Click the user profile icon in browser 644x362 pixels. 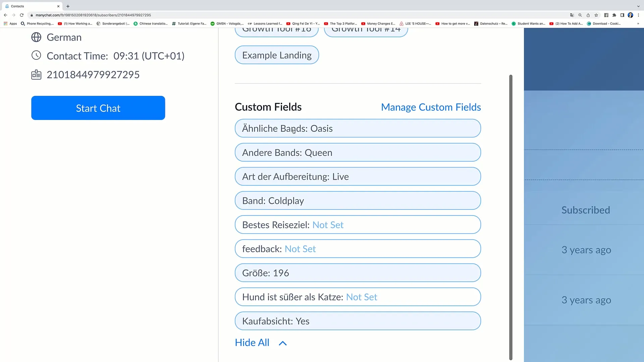(631, 15)
